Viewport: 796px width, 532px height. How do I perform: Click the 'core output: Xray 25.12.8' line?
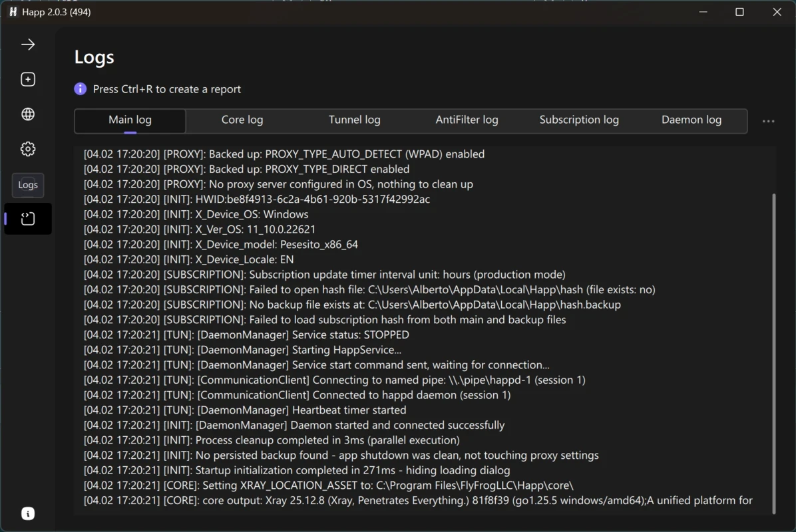418,501
